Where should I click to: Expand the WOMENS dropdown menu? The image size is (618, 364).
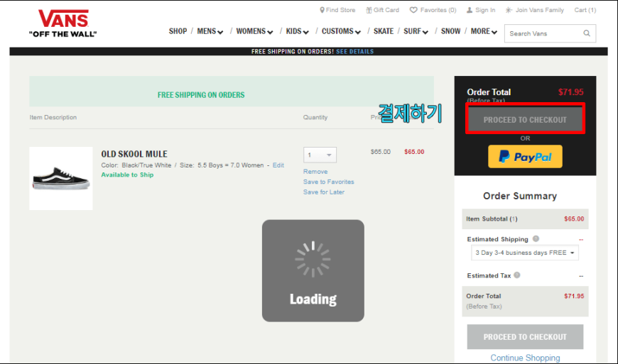pyautogui.click(x=254, y=31)
